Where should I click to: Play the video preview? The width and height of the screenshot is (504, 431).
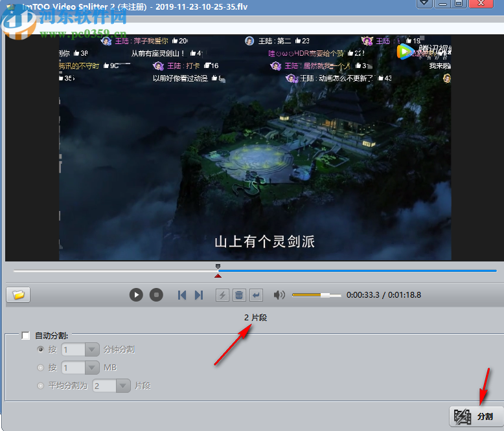click(136, 295)
